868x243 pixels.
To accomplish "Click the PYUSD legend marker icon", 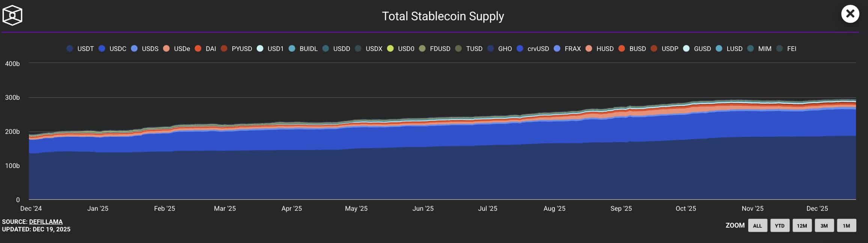I will 224,49.
